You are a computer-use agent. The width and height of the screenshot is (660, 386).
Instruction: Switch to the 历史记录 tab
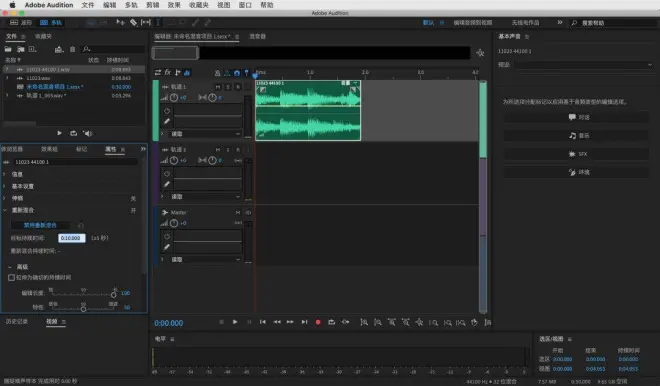[x=16, y=322]
